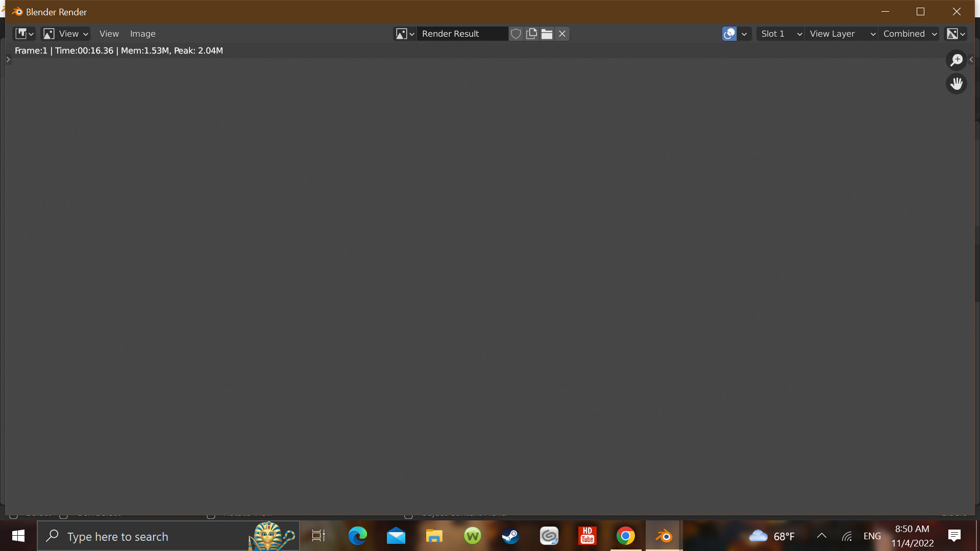The width and height of the screenshot is (980, 551).
Task: Collapse the right sidebar arrow
Action: (971, 60)
